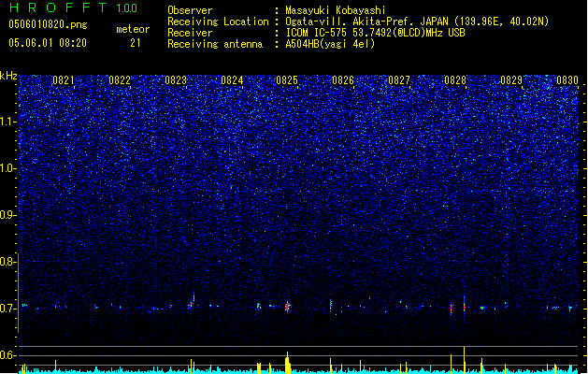Image resolution: width=588 pixels, height=374 pixels.
Task: Click the 0.7 kHz axis label
Action: pyautogui.click(x=8, y=309)
